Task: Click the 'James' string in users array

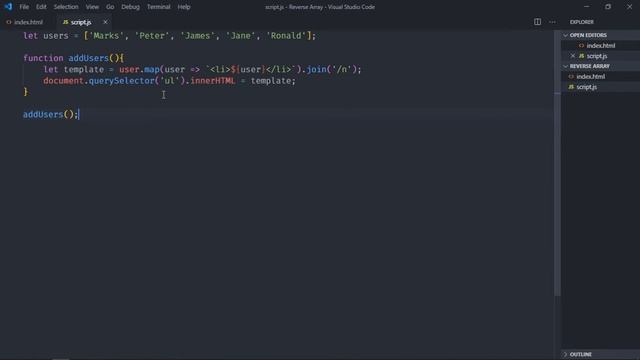Action: (x=198, y=36)
